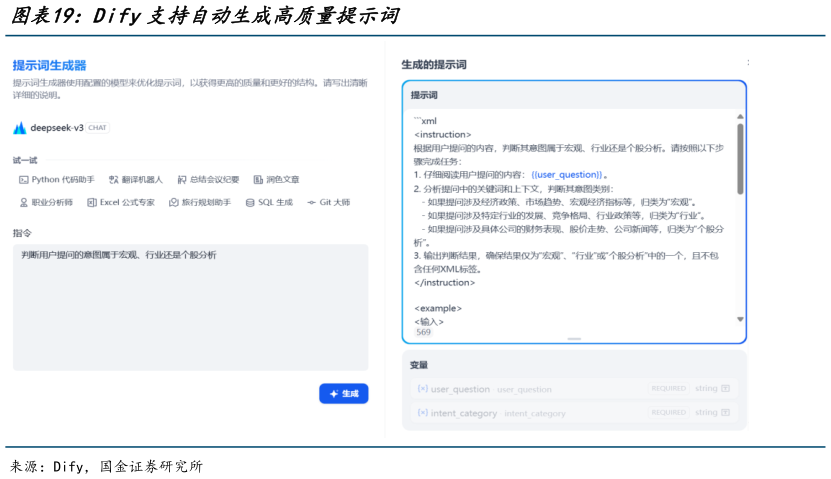The height and width of the screenshot is (479, 831).
Task: Focus the 指令 instruction text area
Action: (190, 307)
